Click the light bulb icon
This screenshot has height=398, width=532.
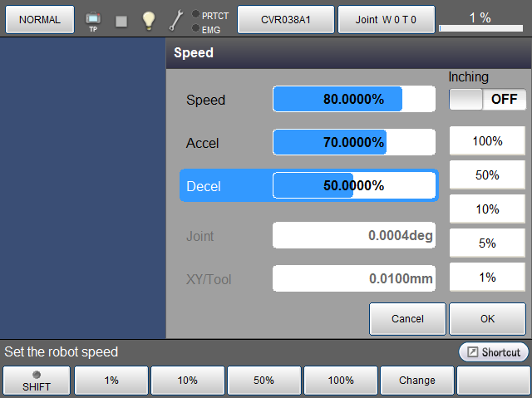(x=148, y=20)
